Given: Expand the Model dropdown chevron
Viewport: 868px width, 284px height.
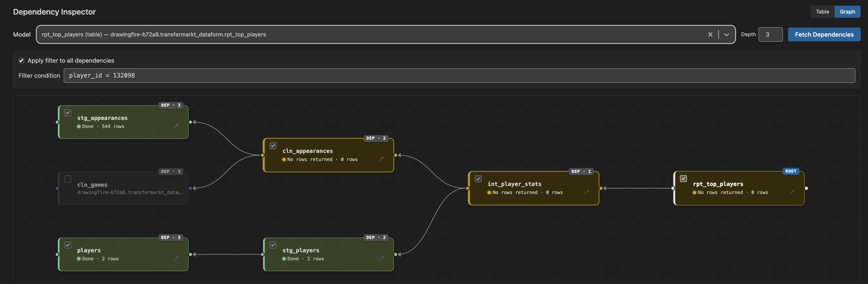Looking at the screenshot, I should point(726,34).
